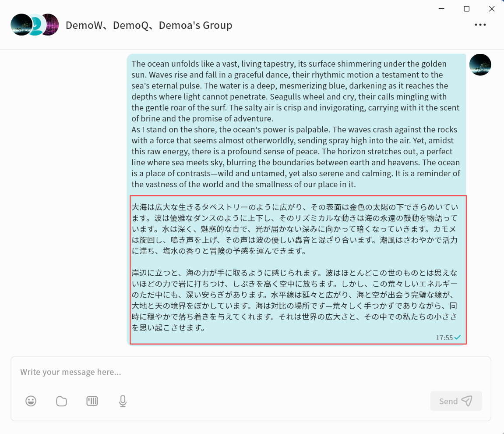Image resolution: width=504 pixels, height=434 pixels.
Task: Click the sender avatar beside the message
Action: pos(480,65)
